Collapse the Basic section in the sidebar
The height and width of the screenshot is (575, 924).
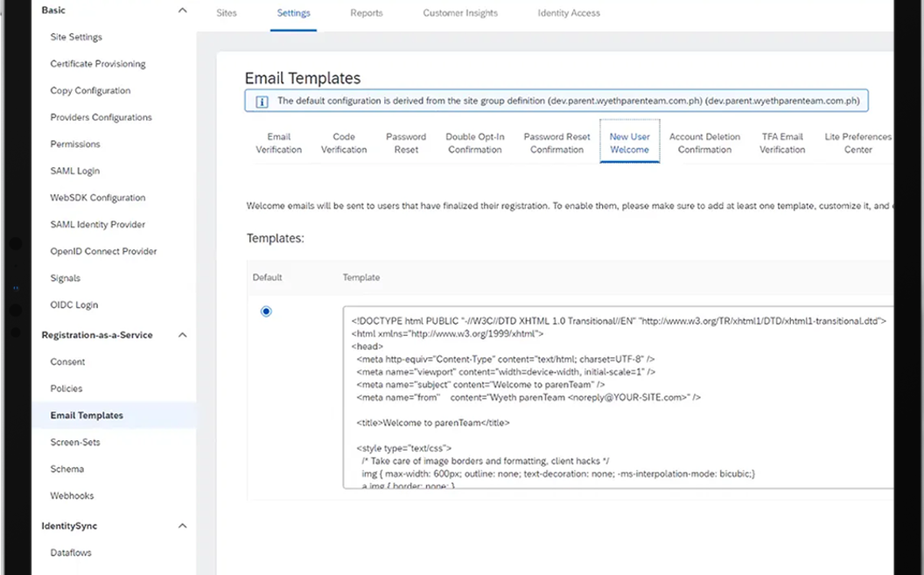[182, 10]
